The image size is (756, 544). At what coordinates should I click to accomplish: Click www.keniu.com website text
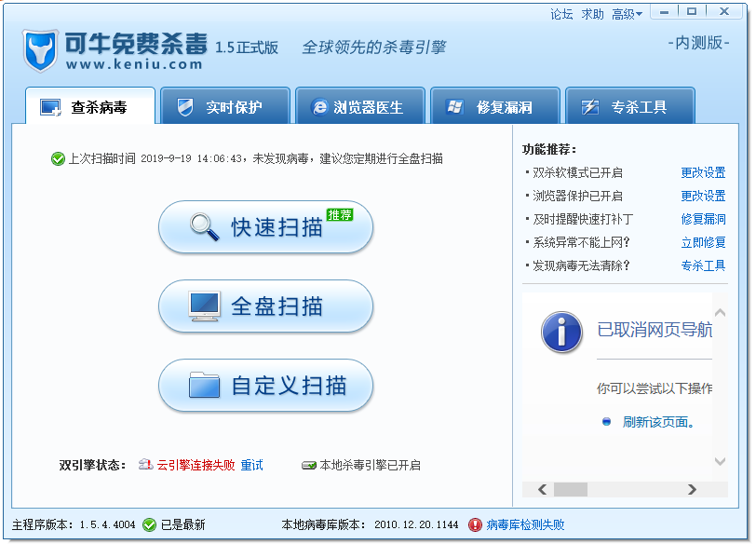(x=134, y=64)
